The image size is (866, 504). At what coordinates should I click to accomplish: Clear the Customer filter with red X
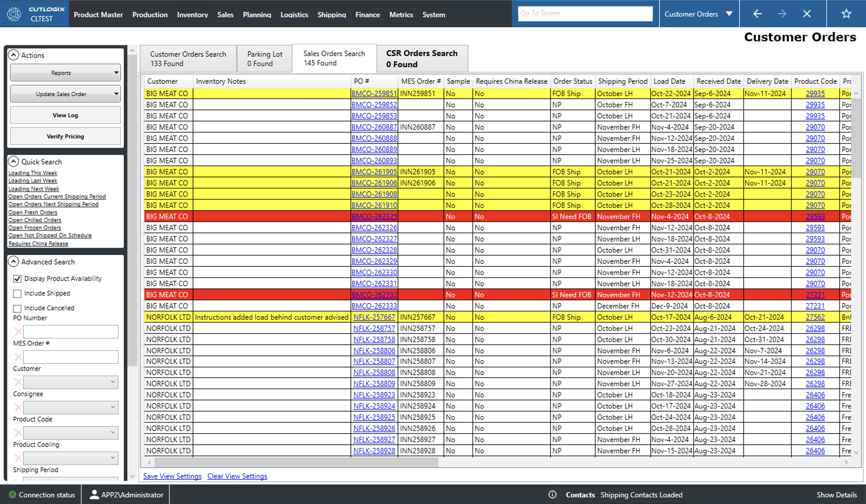[x=18, y=382]
